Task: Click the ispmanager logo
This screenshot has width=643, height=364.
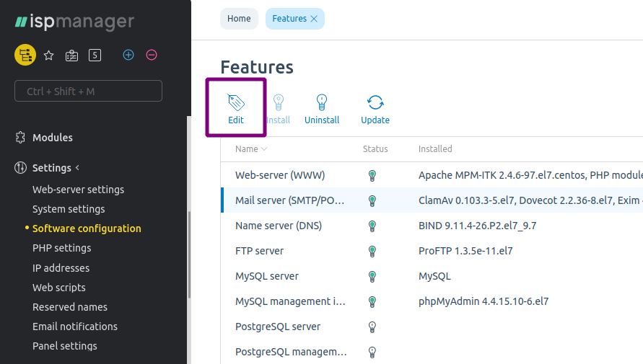Action: (74, 22)
